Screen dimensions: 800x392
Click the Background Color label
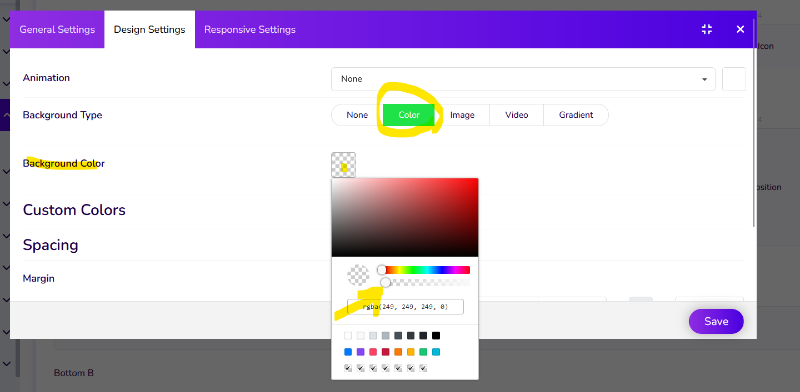64,163
